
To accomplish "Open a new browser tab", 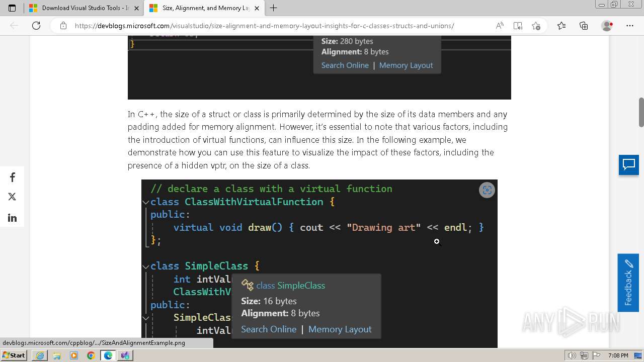I will (274, 8).
